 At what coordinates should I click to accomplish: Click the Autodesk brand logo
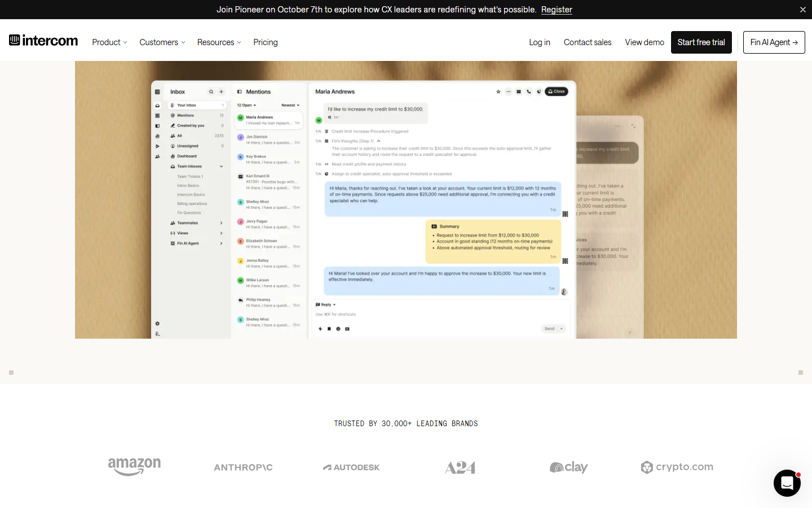click(x=351, y=467)
